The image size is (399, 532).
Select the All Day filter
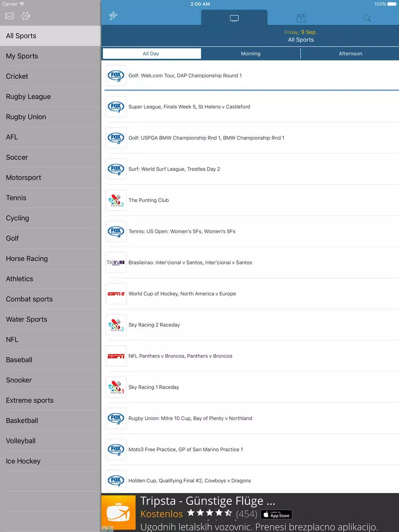[152, 53]
